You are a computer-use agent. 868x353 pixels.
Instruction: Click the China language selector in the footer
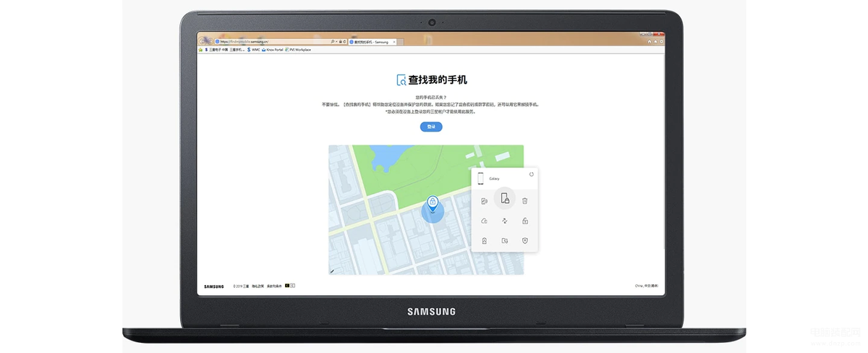point(647,286)
